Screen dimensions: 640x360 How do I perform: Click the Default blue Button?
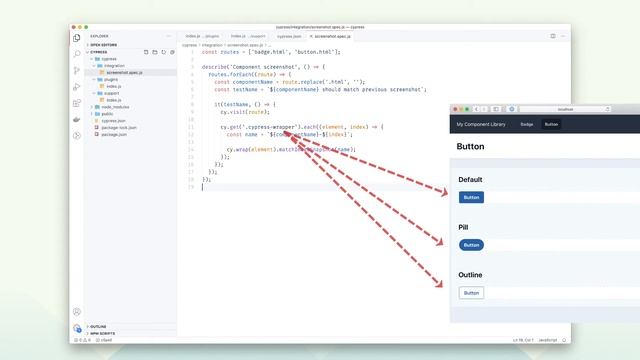coord(471,197)
